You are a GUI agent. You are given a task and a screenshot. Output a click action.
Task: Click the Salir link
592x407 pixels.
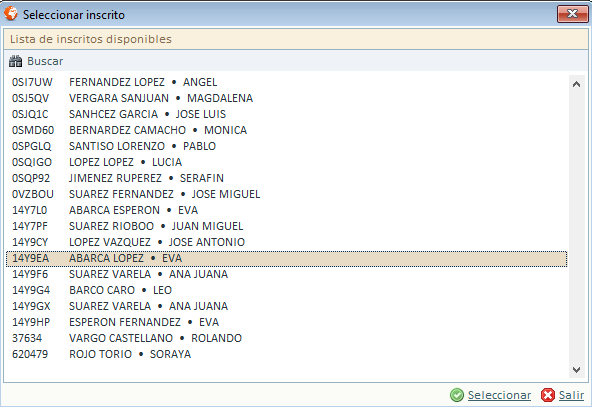[x=571, y=395]
